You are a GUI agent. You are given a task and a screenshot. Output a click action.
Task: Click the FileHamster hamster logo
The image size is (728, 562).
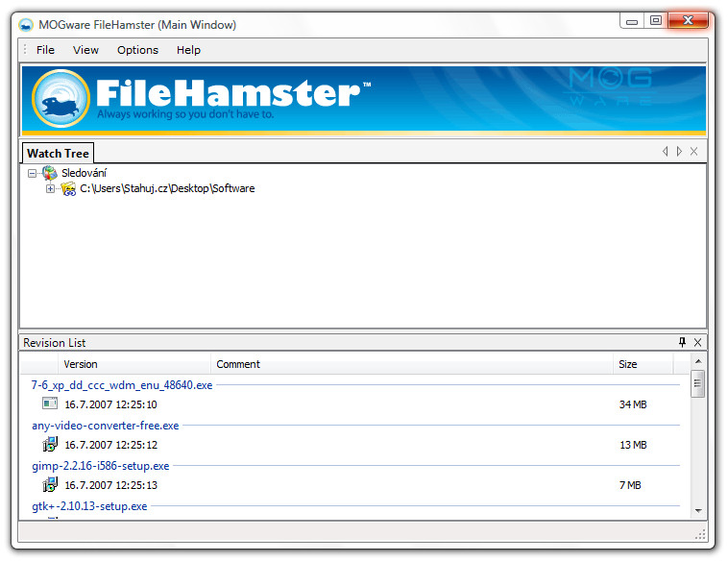(x=61, y=98)
